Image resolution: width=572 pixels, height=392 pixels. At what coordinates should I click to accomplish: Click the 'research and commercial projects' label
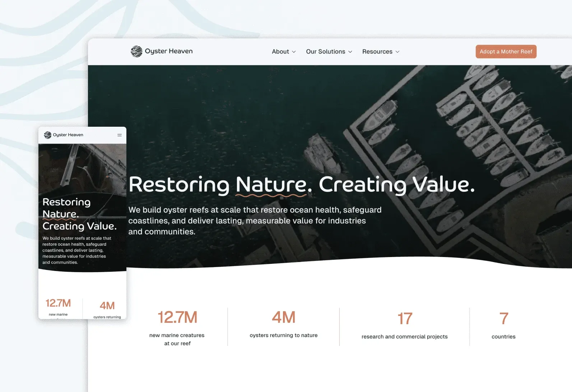click(x=405, y=337)
